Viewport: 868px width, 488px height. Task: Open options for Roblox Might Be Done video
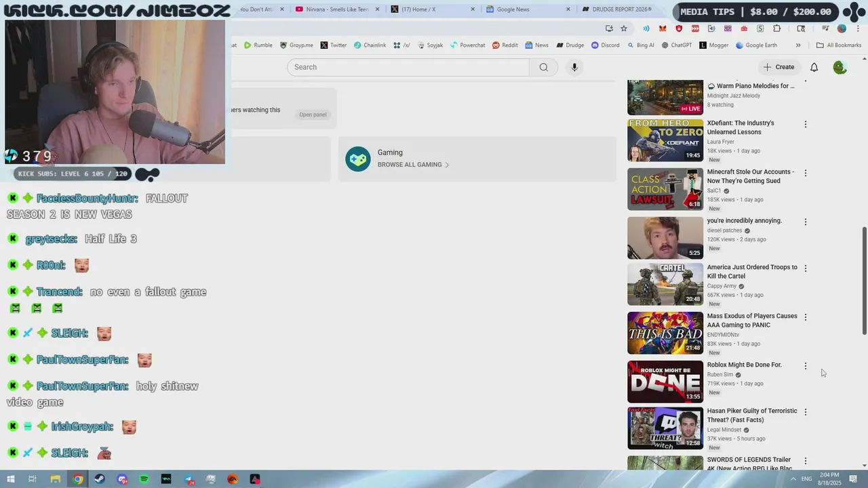(805, 366)
